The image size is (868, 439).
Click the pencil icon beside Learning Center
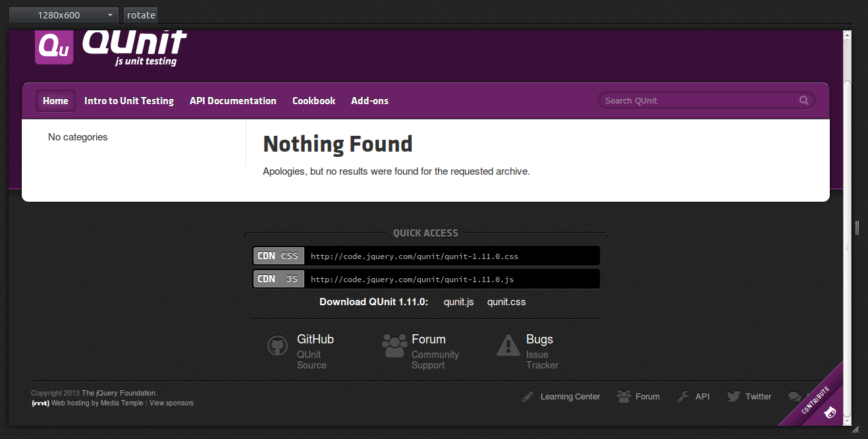coord(528,396)
